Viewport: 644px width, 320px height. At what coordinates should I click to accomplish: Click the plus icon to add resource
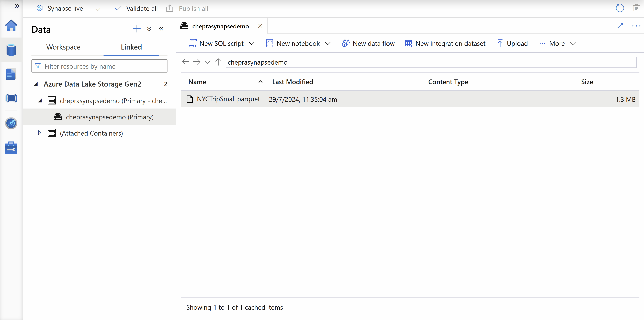[137, 29]
